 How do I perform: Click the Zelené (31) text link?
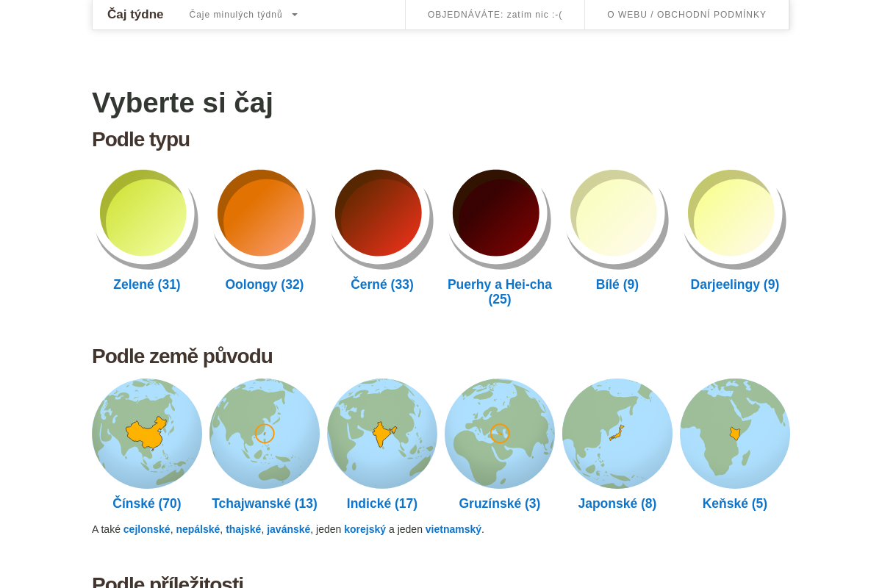(x=147, y=284)
